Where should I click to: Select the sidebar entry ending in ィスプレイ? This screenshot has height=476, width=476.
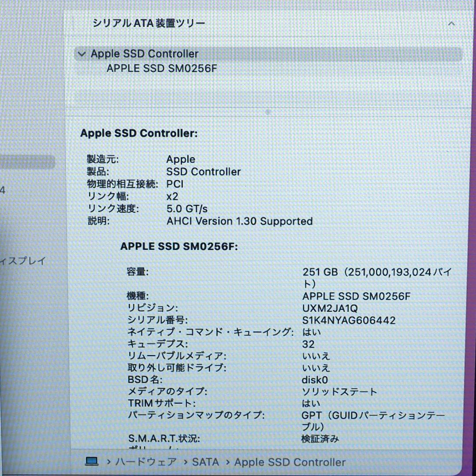[23, 261]
